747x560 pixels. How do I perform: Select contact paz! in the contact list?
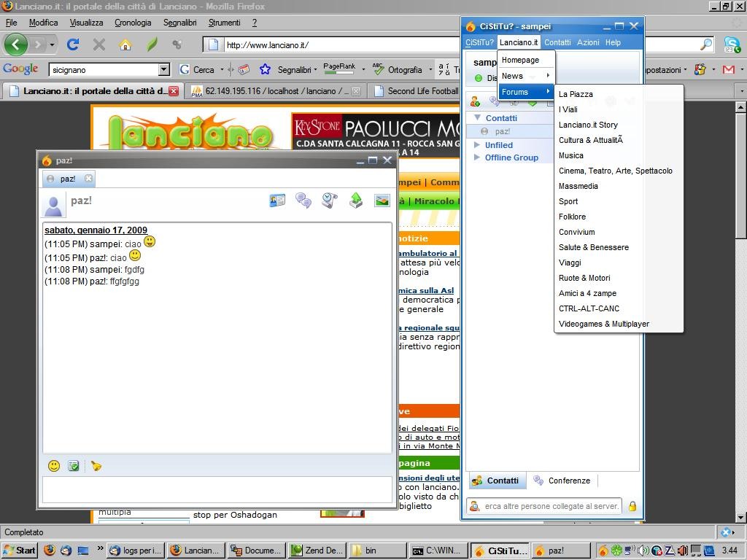510,131
